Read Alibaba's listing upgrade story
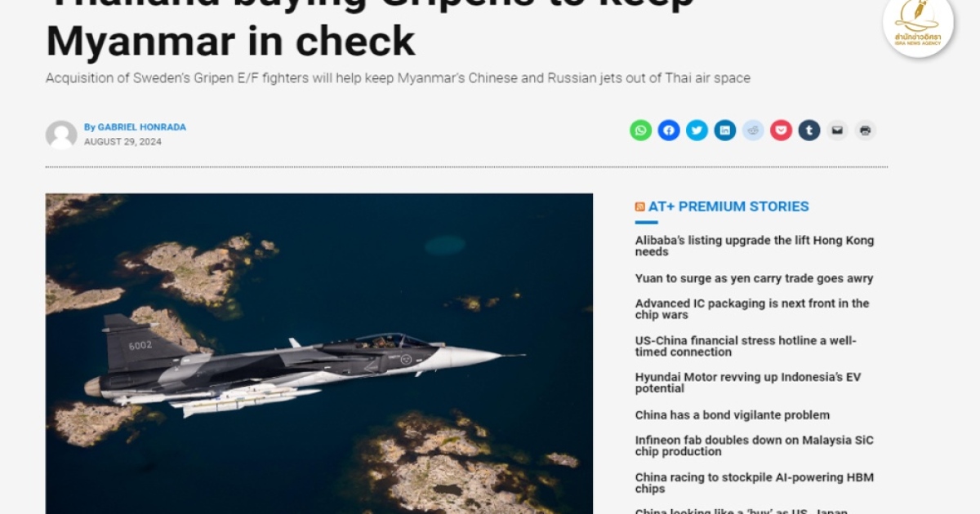 (x=755, y=246)
